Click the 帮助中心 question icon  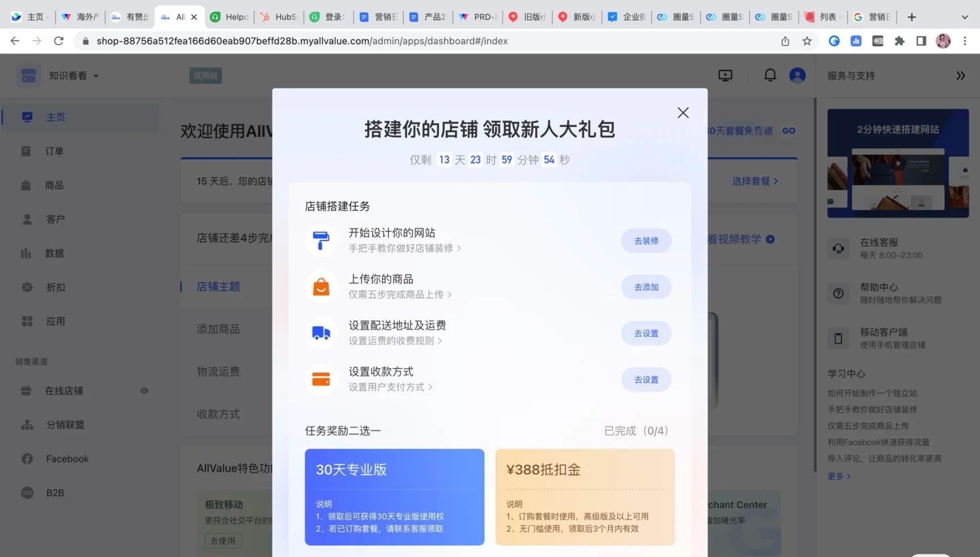(x=838, y=293)
